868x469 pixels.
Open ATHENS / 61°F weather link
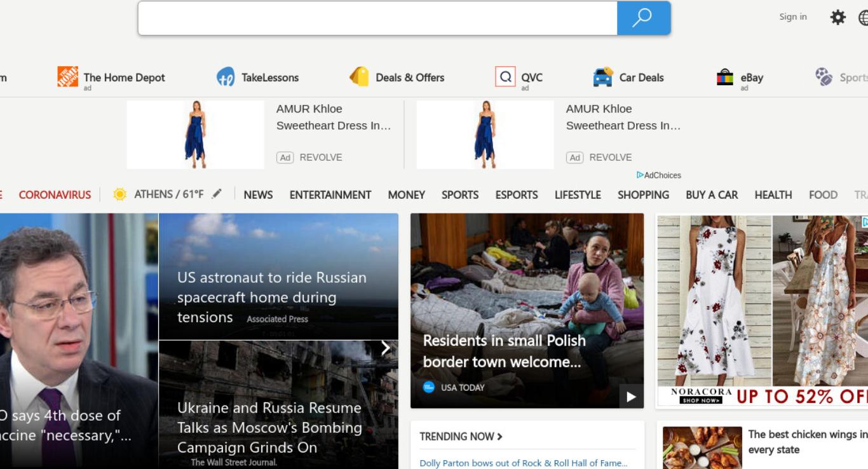[x=169, y=194]
